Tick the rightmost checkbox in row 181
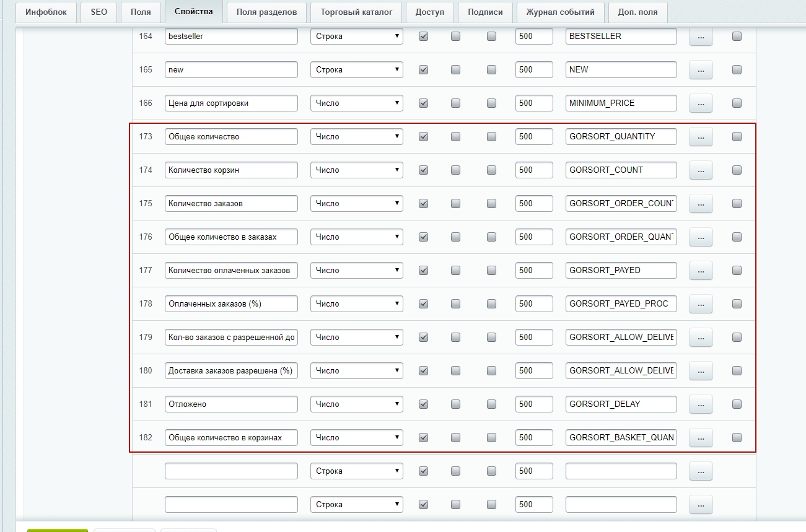 click(x=737, y=404)
